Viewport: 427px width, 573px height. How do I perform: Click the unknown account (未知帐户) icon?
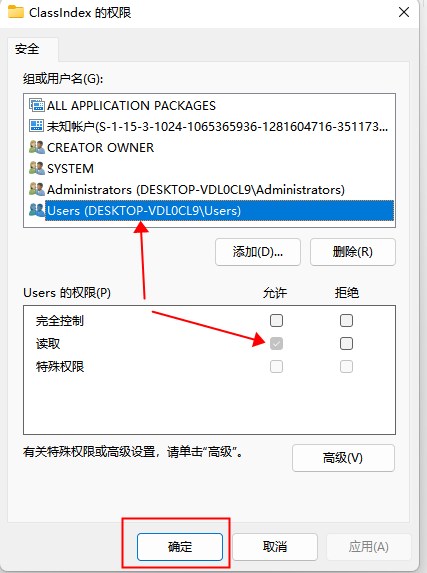click(x=37, y=126)
